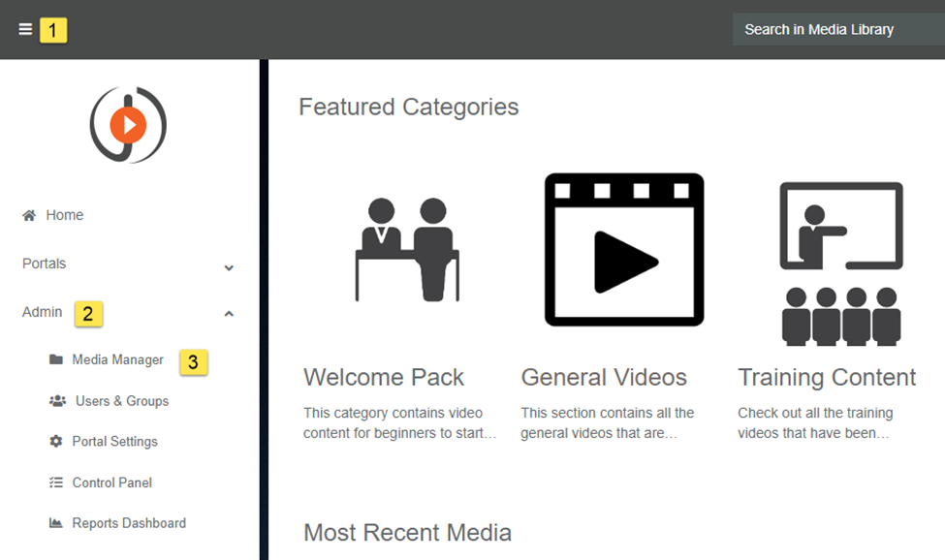945x560 pixels.
Task: Open the Welcome Pack category thumbnail
Action: pyautogui.click(x=407, y=250)
